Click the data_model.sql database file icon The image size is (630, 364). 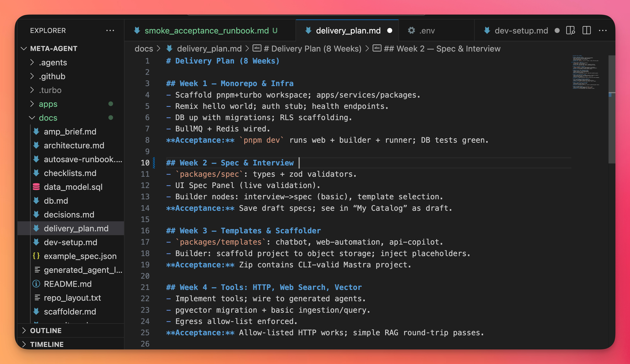[x=36, y=187]
